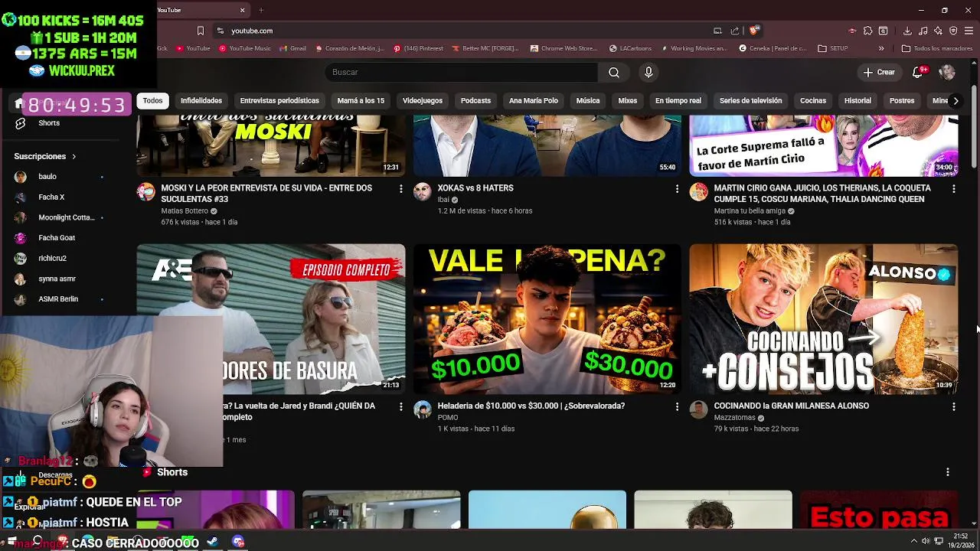Bookmark this page icon
This screenshot has height=551, width=980.
coord(201,31)
